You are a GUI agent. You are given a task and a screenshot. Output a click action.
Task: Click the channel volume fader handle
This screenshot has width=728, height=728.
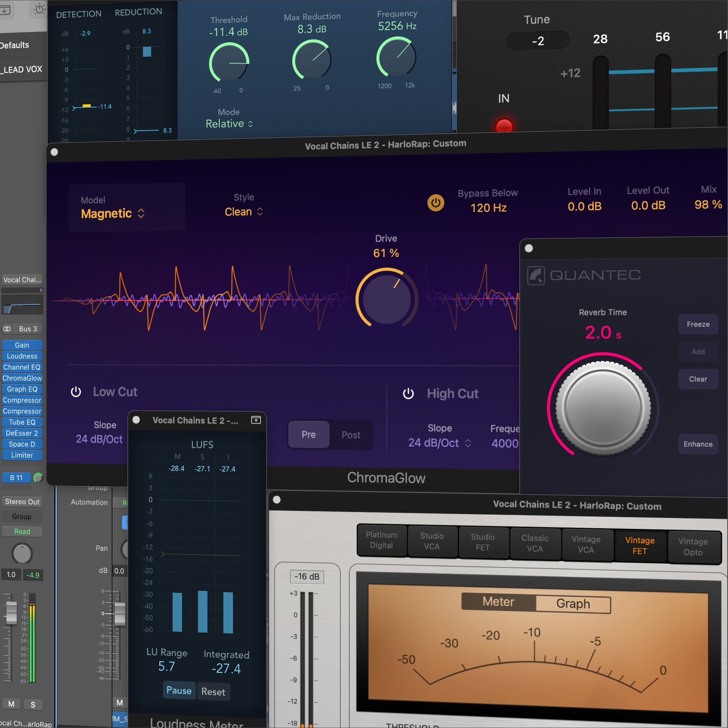[x=11, y=612]
